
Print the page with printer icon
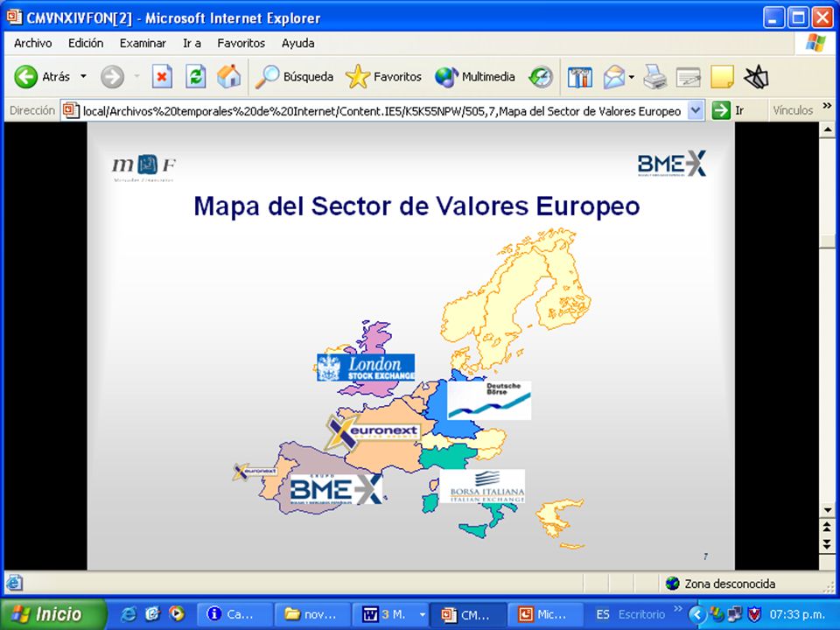654,77
